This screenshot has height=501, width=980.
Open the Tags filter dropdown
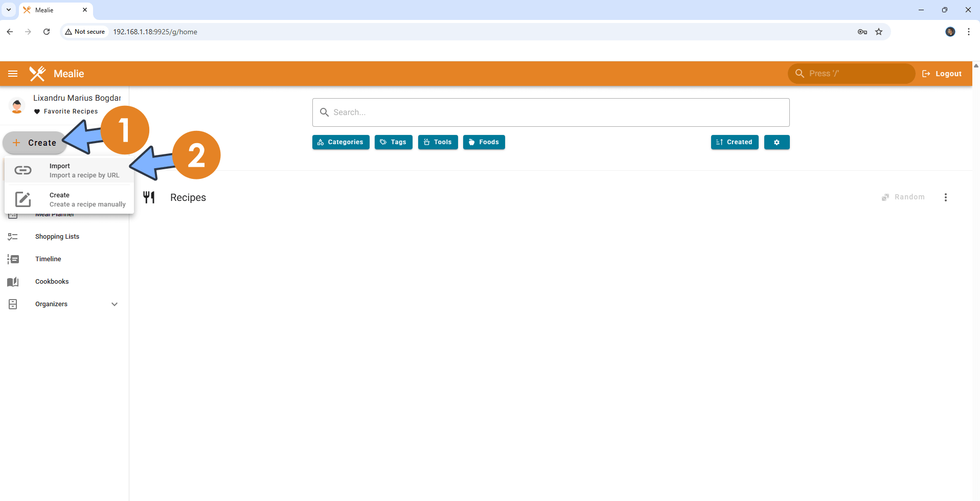click(x=393, y=142)
